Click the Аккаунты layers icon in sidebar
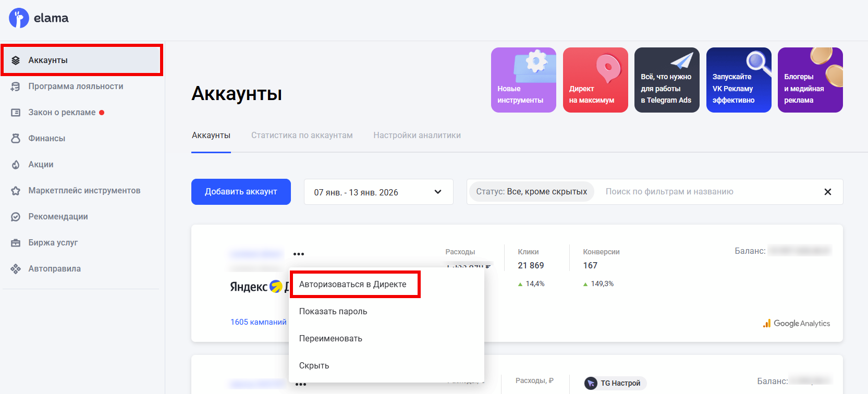868x394 pixels. [x=16, y=60]
